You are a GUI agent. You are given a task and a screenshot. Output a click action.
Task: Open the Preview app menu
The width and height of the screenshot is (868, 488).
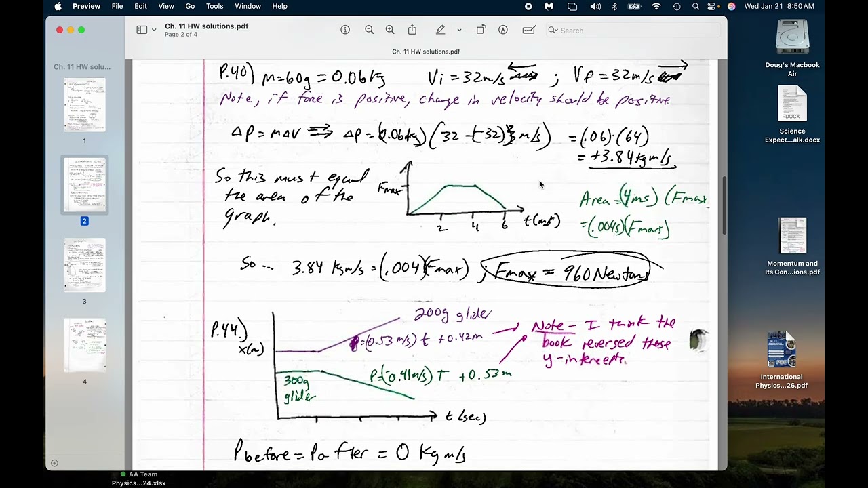coord(86,6)
